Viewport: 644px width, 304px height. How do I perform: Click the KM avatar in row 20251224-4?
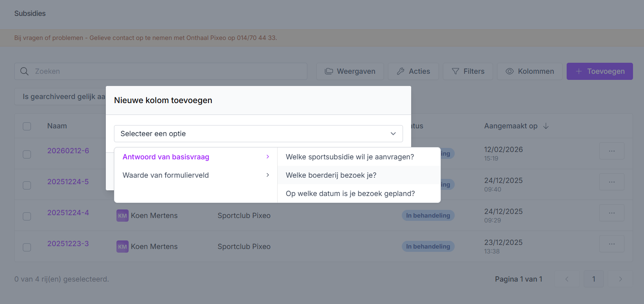click(x=122, y=216)
